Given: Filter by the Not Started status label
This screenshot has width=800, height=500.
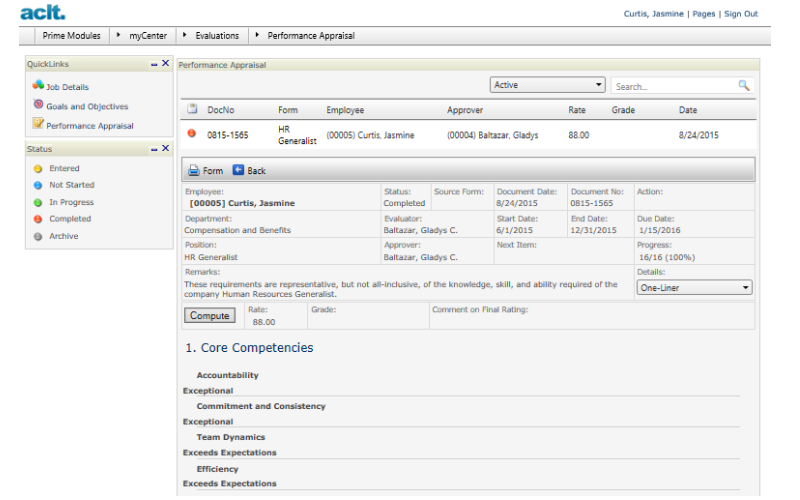Looking at the screenshot, I should pos(71,185).
